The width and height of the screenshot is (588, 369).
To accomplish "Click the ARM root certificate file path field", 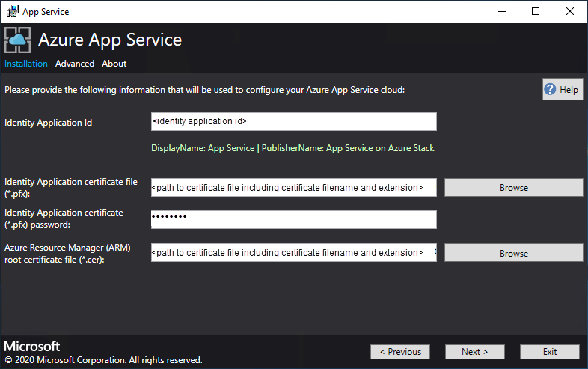I will (x=293, y=253).
